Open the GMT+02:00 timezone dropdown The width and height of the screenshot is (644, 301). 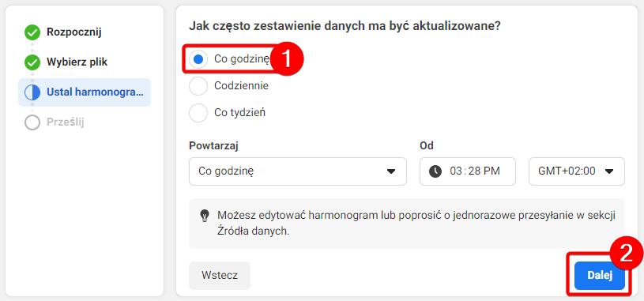[x=577, y=171]
